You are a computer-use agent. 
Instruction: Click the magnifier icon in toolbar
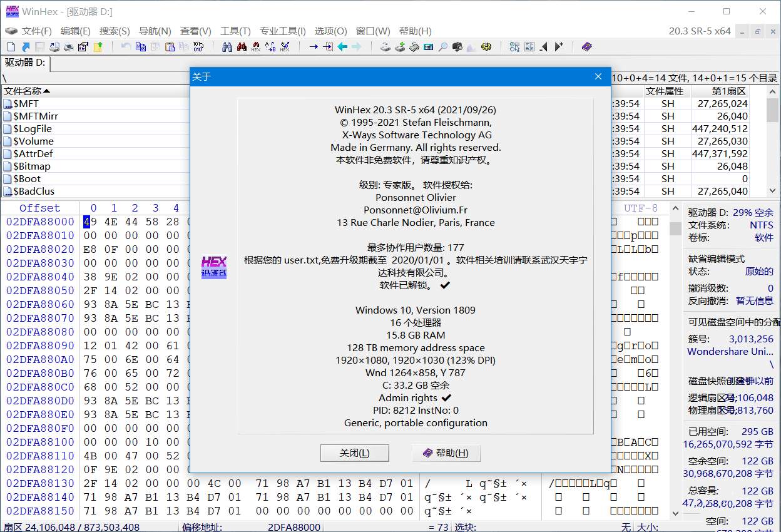[x=442, y=47]
